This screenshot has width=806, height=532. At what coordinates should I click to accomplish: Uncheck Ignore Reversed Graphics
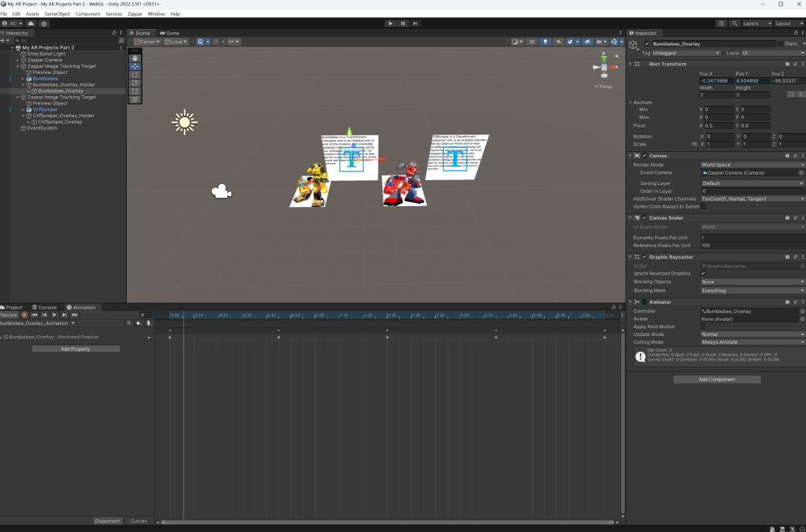coord(703,273)
